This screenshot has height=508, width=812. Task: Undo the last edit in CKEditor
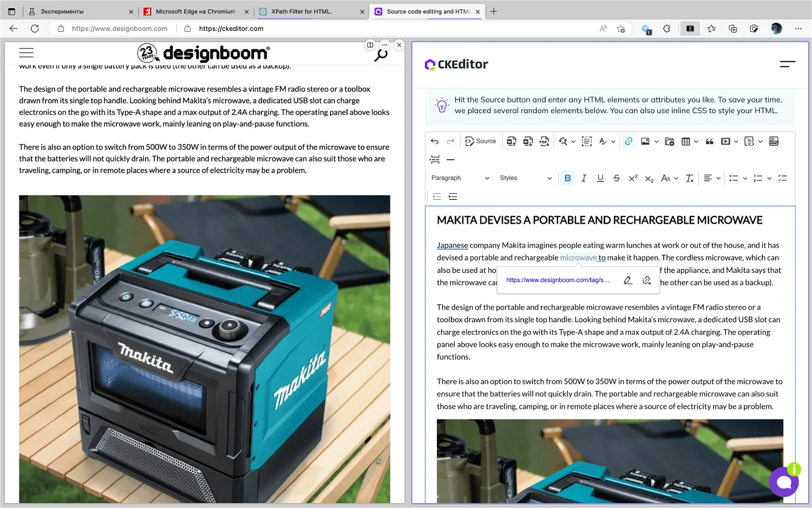point(434,141)
